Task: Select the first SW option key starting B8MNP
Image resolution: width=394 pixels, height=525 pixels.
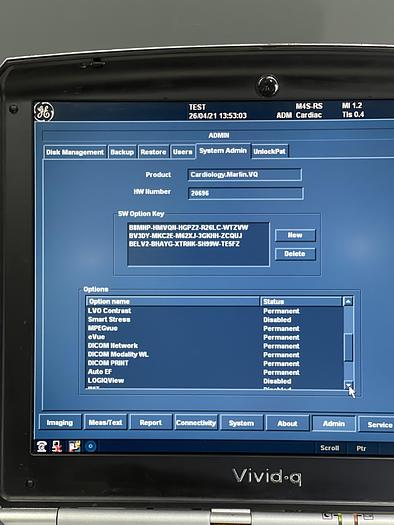Action: click(188, 228)
